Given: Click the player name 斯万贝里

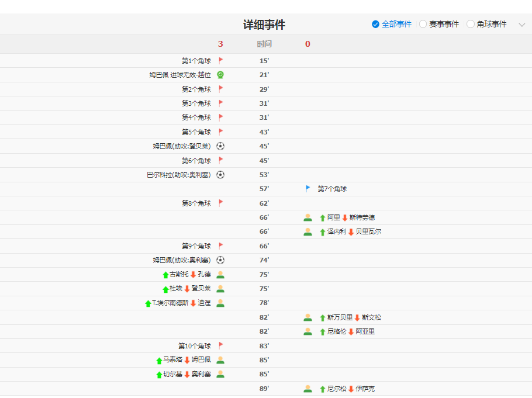Looking at the screenshot, I should click(340, 317).
